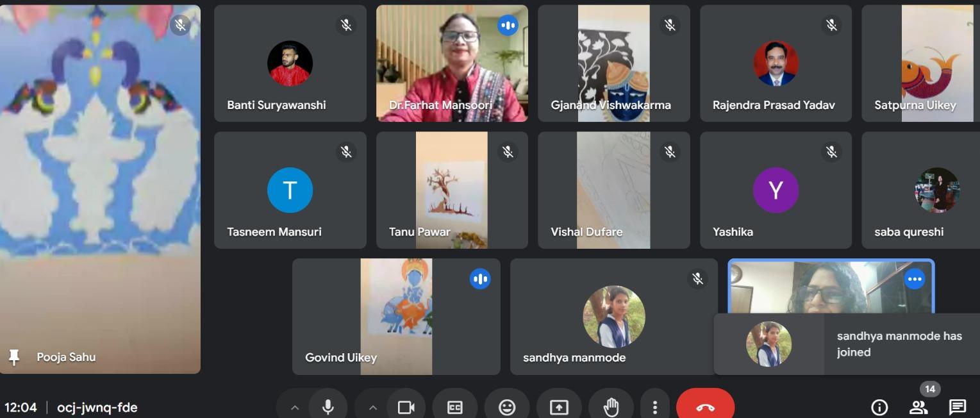
Task: Raise hand using the hand icon
Action: click(611, 407)
